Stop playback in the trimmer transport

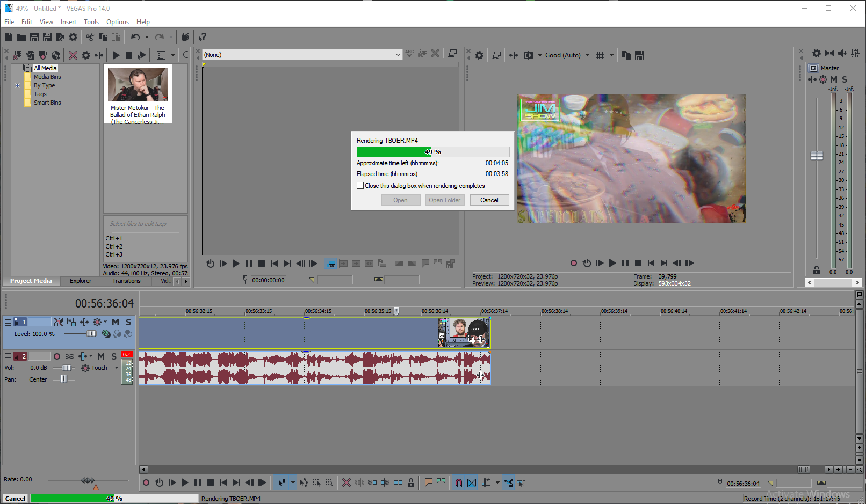(x=262, y=264)
